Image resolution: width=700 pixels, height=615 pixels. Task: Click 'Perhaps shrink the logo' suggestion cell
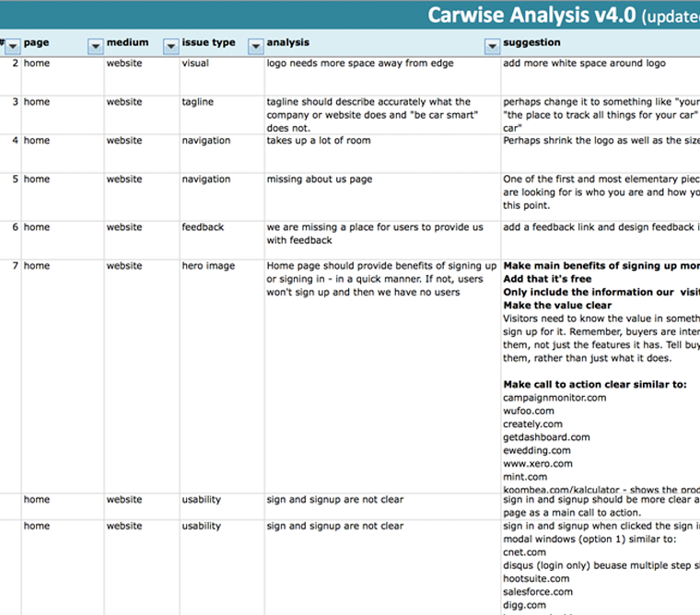click(x=601, y=154)
